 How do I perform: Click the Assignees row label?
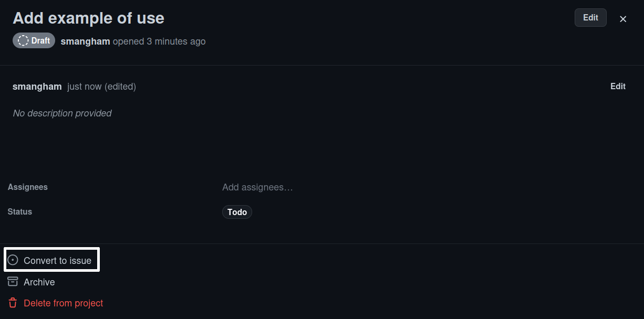(x=27, y=187)
